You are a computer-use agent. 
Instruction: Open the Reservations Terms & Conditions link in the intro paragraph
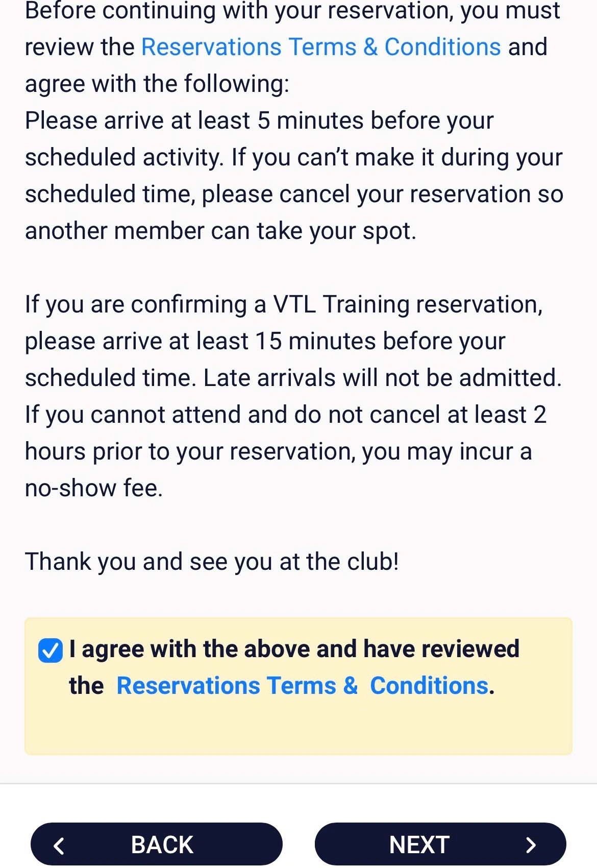(321, 47)
